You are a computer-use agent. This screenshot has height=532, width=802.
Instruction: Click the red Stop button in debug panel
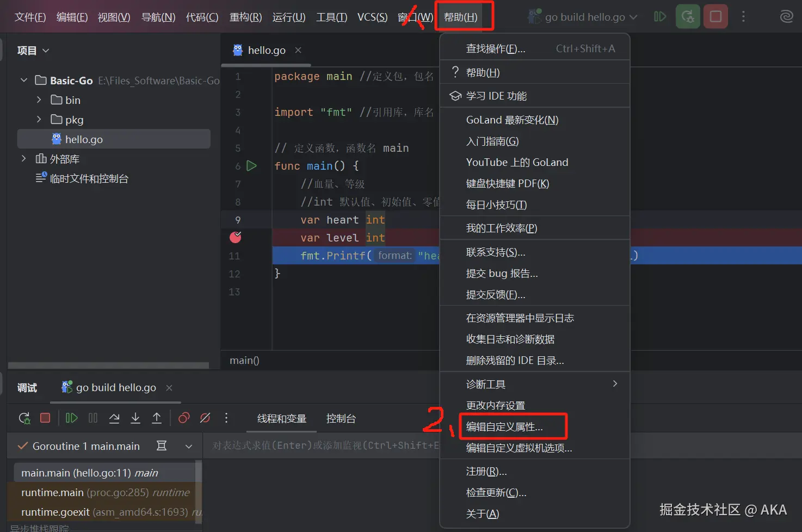point(45,418)
